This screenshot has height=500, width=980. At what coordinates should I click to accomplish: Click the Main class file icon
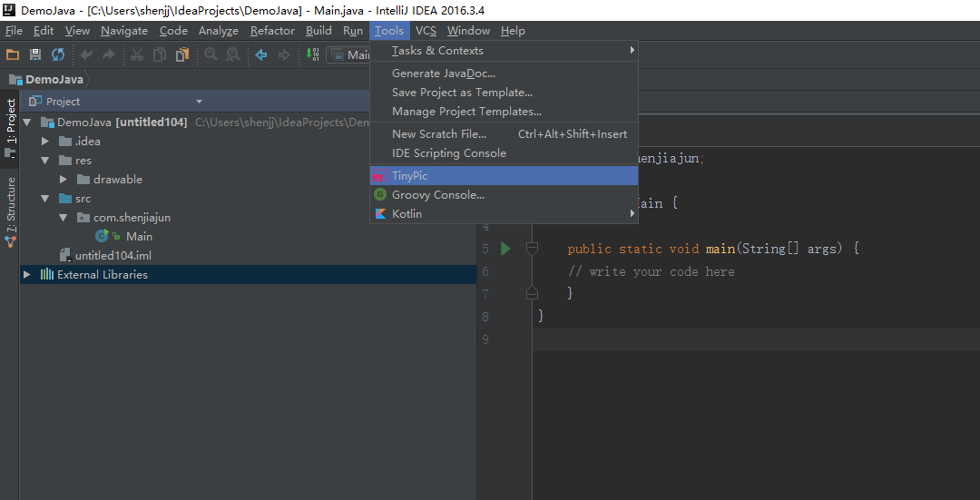pos(102,236)
